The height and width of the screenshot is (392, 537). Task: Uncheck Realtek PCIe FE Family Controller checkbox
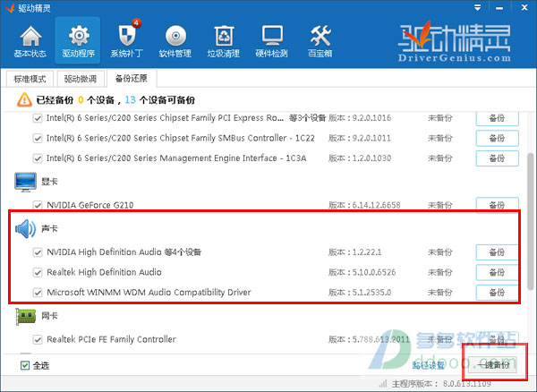[38, 339]
